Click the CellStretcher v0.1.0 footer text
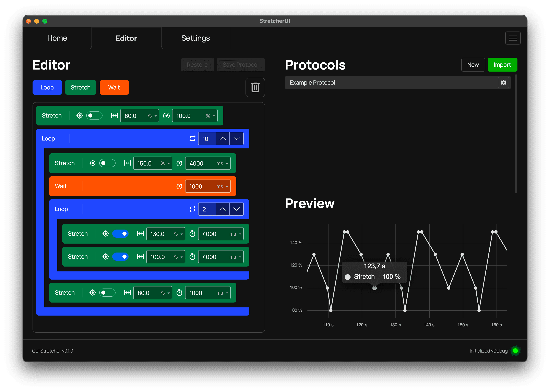The height and width of the screenshot is (392, 550). [x=52, y=351]
